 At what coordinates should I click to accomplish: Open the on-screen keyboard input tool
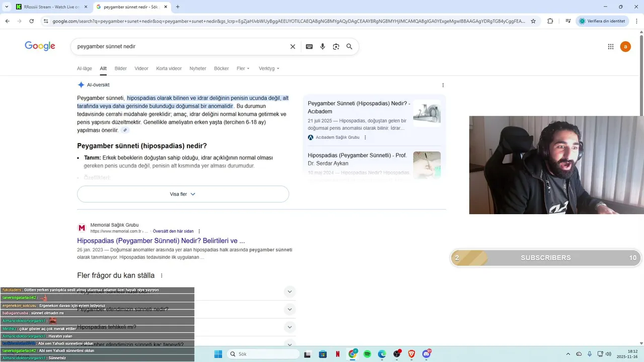point(309,46)
